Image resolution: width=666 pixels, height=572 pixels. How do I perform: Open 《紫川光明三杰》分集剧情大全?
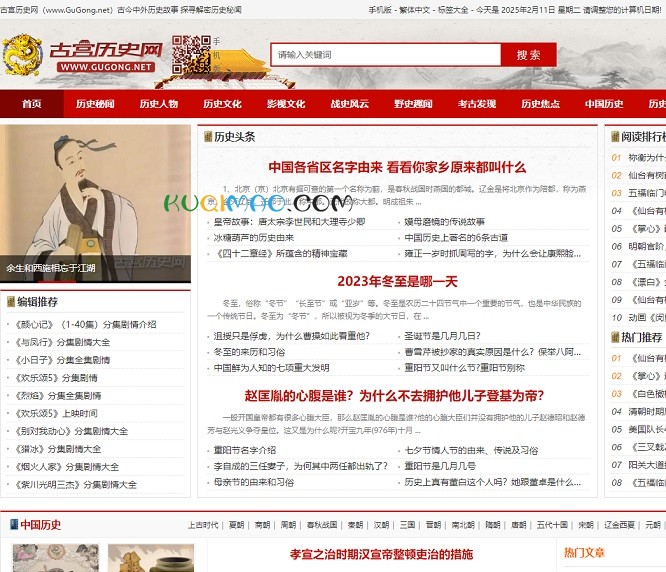[75, 485]
